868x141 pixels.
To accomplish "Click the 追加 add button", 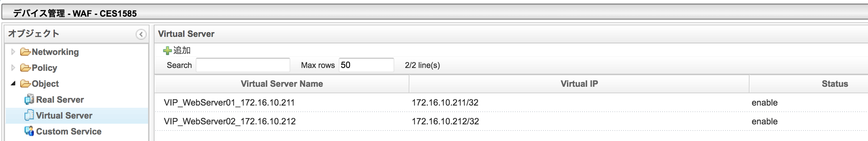I will 177,51.
